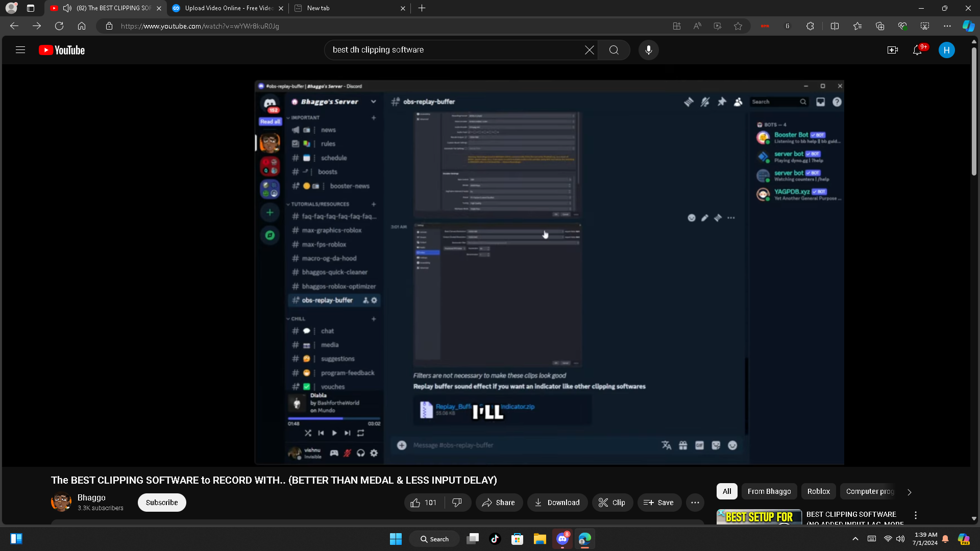This screenshot has height=551, width=980.
Task: Select the All filter chip
Action: 727,491
